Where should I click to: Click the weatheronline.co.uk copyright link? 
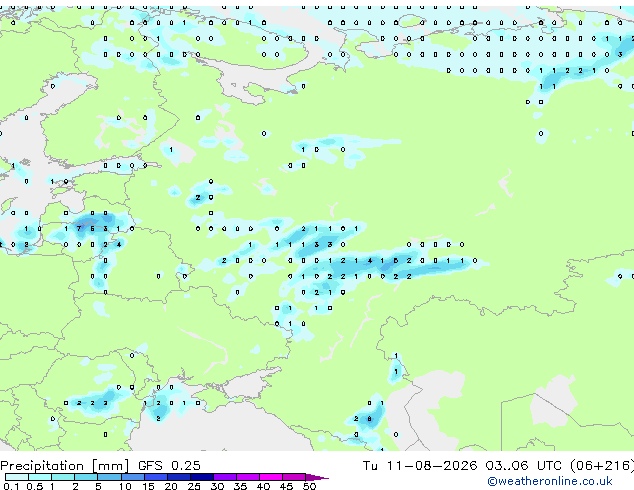550,481
